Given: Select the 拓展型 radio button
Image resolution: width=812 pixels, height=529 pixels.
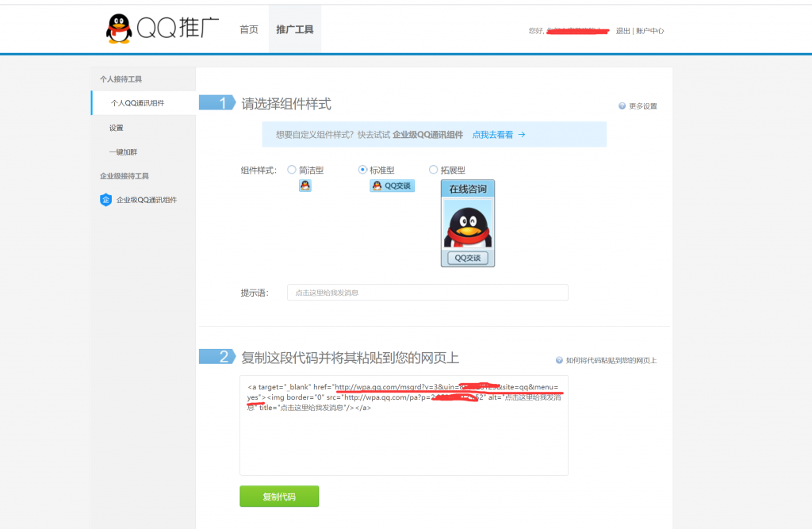Looking at the screenshot, I should point(434,170).
